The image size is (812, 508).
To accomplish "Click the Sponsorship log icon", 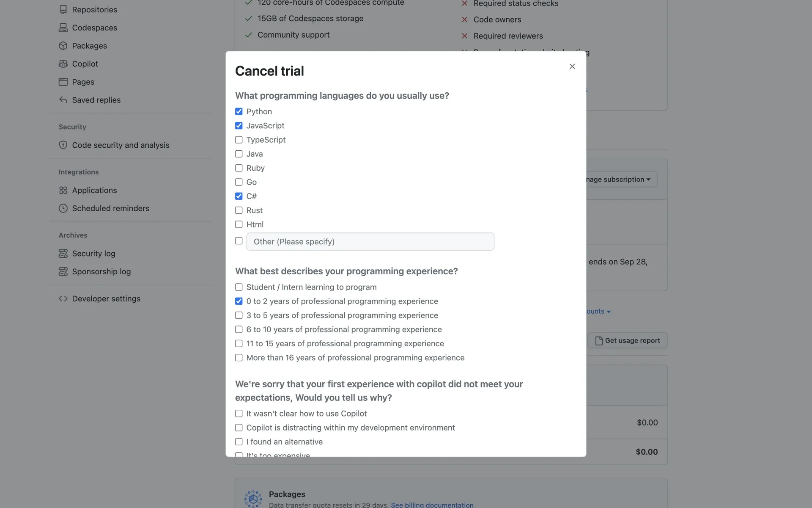I will (63, 272).
